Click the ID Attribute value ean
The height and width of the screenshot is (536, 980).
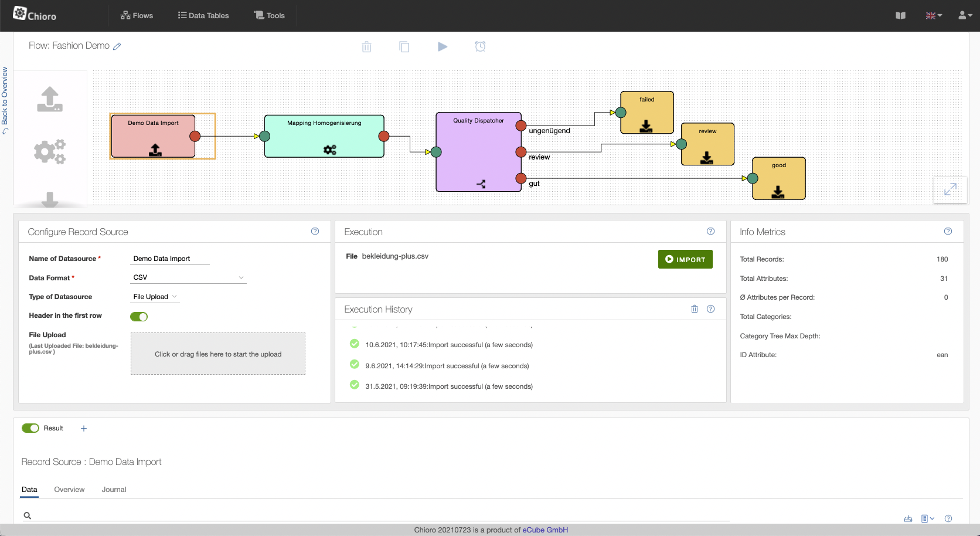[x=942, y=355]
